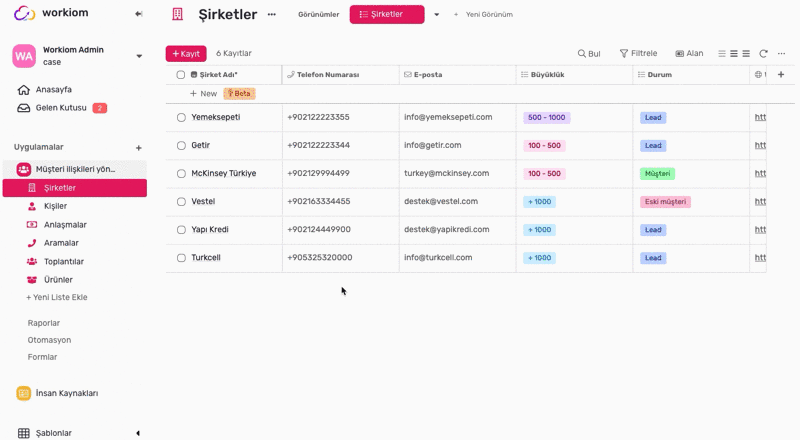800x440 pixels.
Task: Click the Durum column header
Action: 691,75
